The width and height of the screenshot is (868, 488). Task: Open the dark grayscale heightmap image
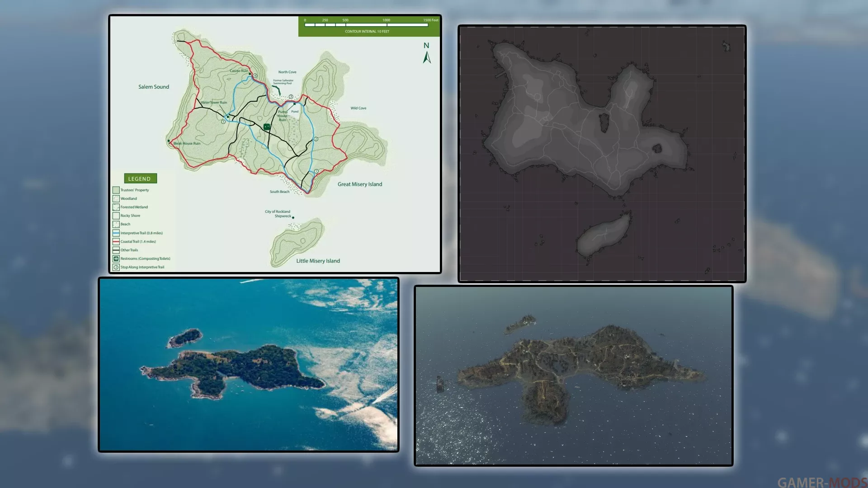click(601, 154)
